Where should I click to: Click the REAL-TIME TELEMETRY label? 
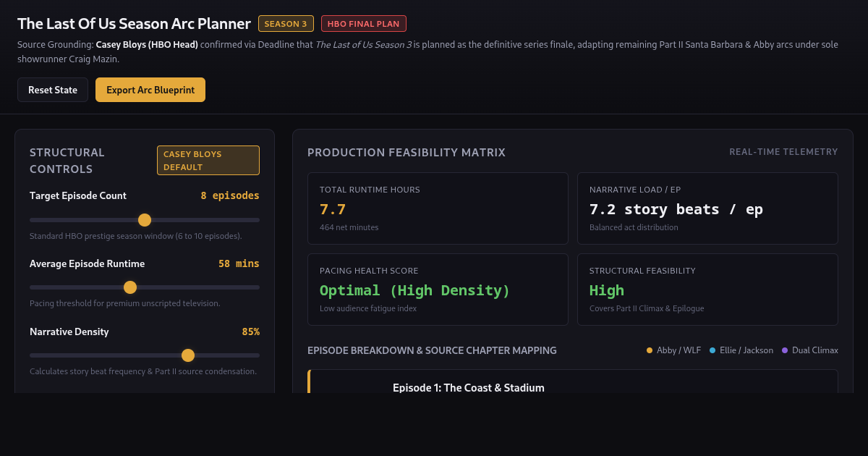(x=783, y=152)
